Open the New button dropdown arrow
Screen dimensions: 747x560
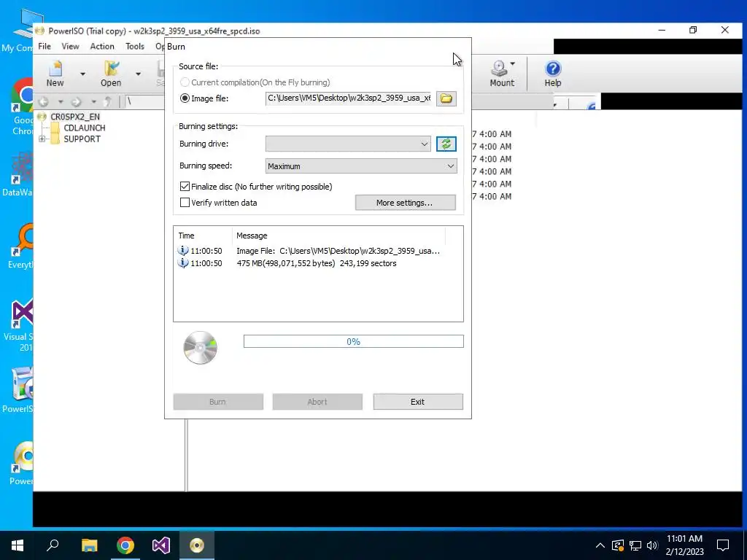coord(82,74)
